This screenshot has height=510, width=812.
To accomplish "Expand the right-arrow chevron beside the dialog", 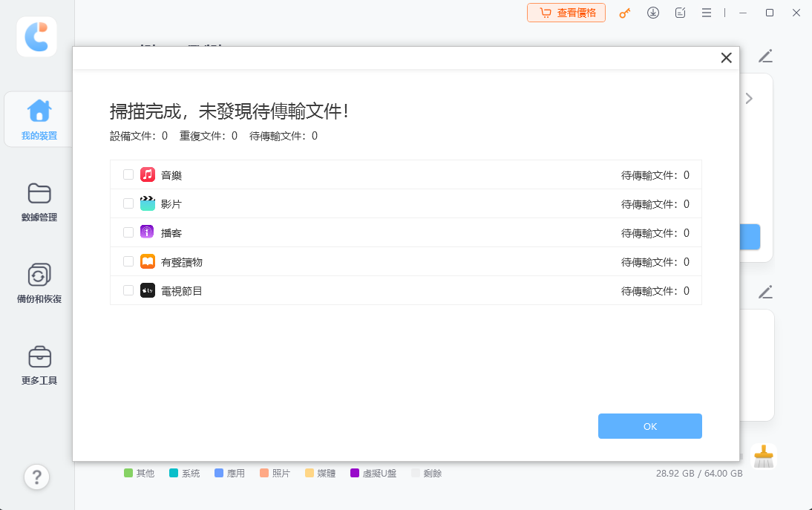I will 749,98.
